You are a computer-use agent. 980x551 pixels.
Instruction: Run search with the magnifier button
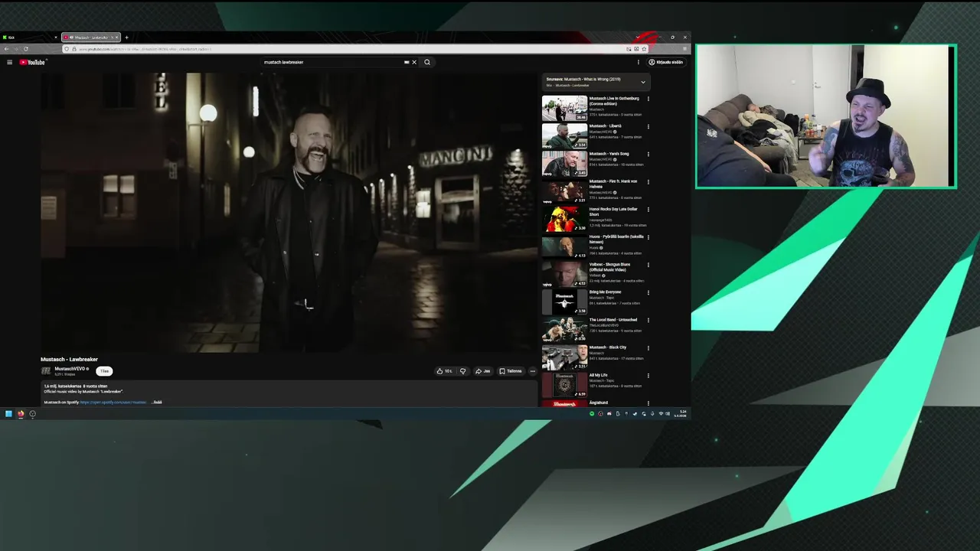pyautogui.click(x=427, y=62)
